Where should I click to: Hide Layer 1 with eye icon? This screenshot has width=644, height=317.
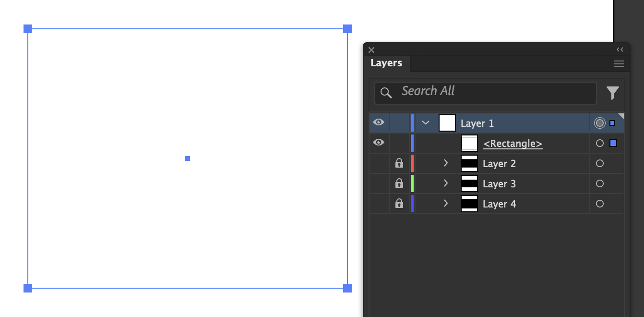379,122
